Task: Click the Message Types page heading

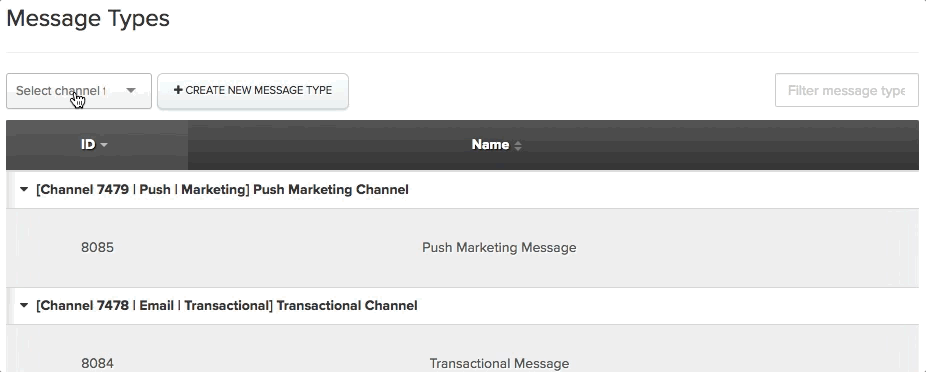Action: [x=88, y=18]
